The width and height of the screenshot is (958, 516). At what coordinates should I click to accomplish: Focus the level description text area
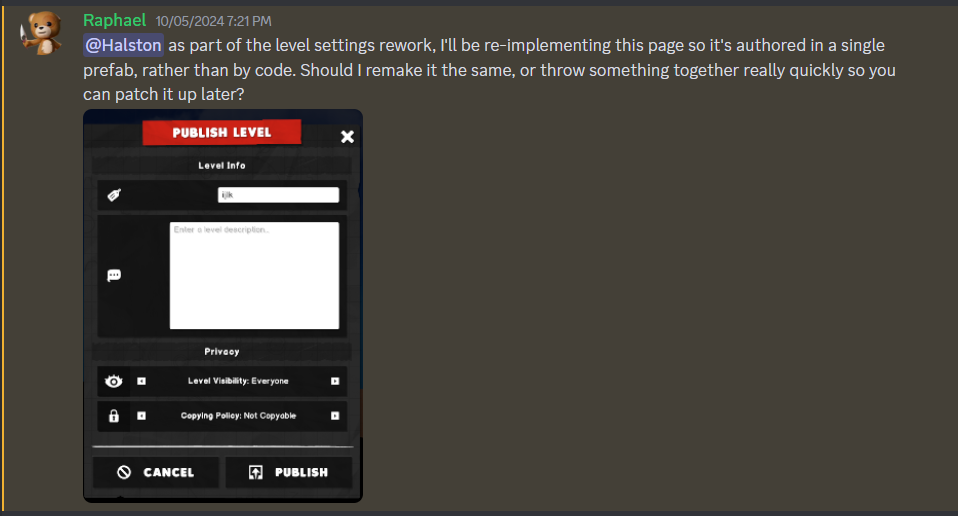click(x=254, y=275)
